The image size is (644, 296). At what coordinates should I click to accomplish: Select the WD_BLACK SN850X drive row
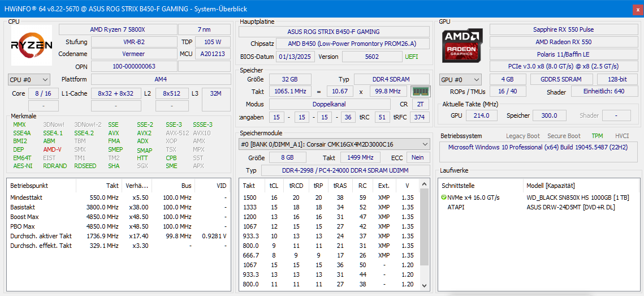click(x=538, y=198)
